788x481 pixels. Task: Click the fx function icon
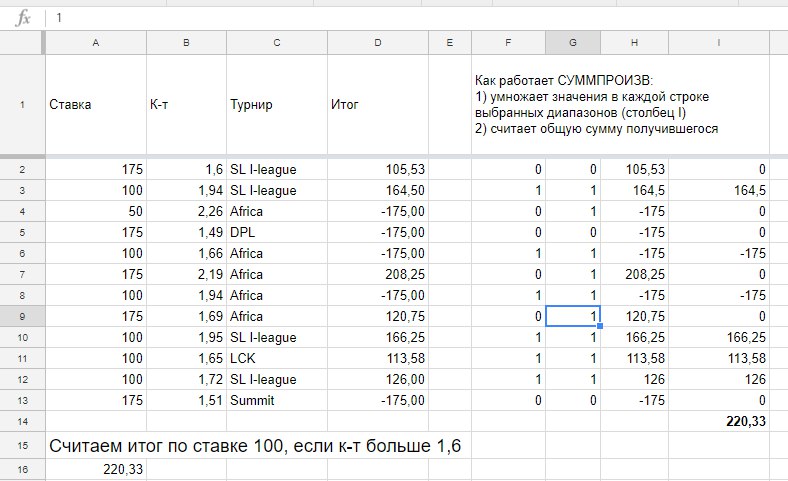pyautogui.click(x=23, y=19)
